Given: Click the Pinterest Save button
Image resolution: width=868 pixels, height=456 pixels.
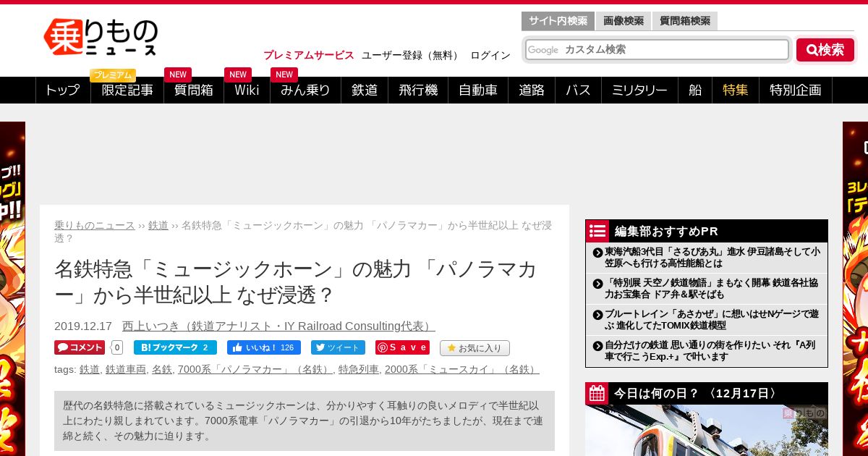Looking at the screenshot, I should click(402, 347).
